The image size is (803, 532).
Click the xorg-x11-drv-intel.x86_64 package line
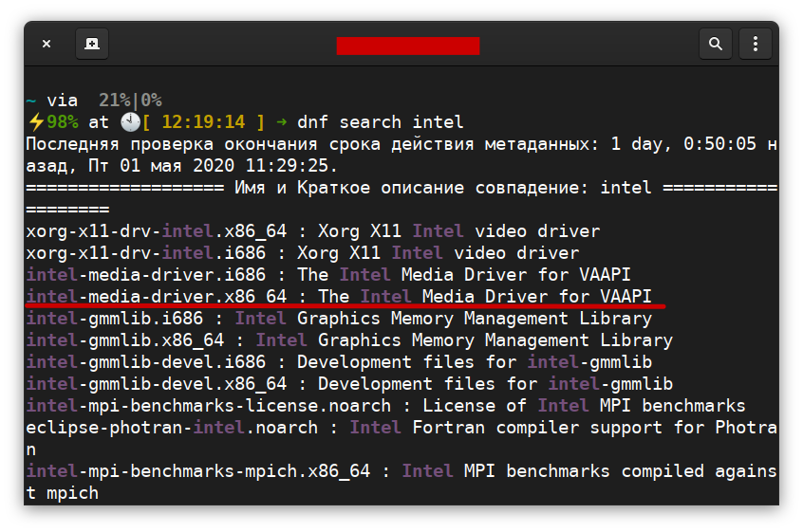coord(312,231)
